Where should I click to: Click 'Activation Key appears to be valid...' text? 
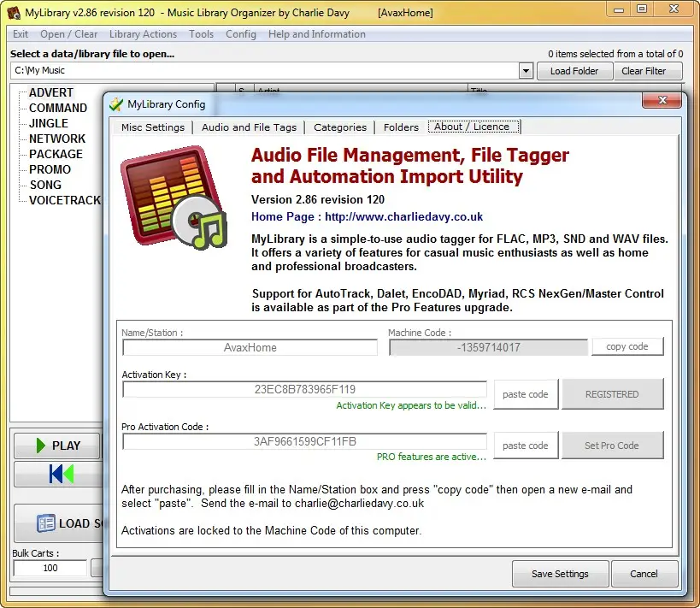click(411, 405)
